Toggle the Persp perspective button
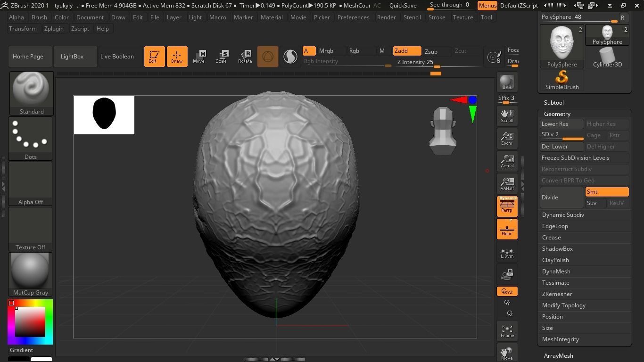The height and width of the screenshot is (362, 644). click(507, 206)
